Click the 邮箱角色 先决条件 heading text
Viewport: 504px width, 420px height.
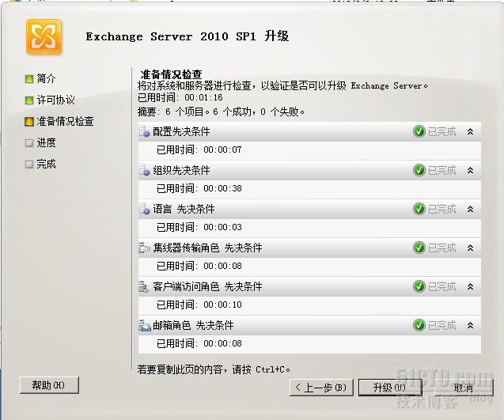193,325
